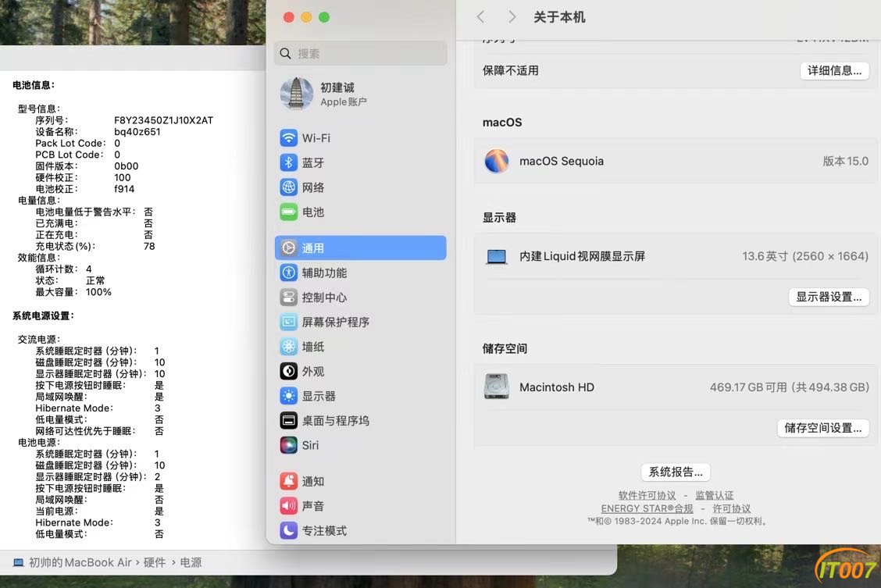881x588 pixels.
Task: Go forward with the right chevron
Action: pyautogui.click(x=512, y=17)
